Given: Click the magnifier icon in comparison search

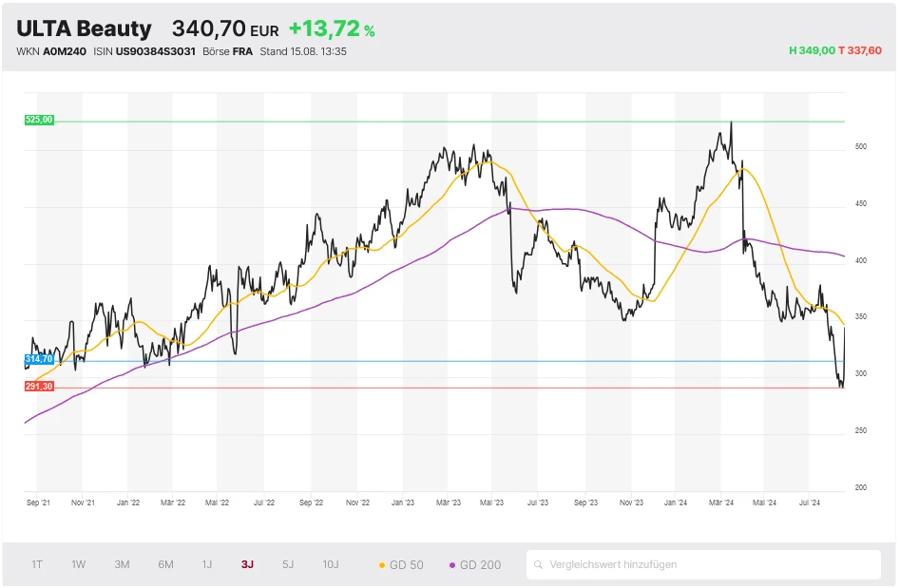Looking at the screenshot, I should 539,564.
